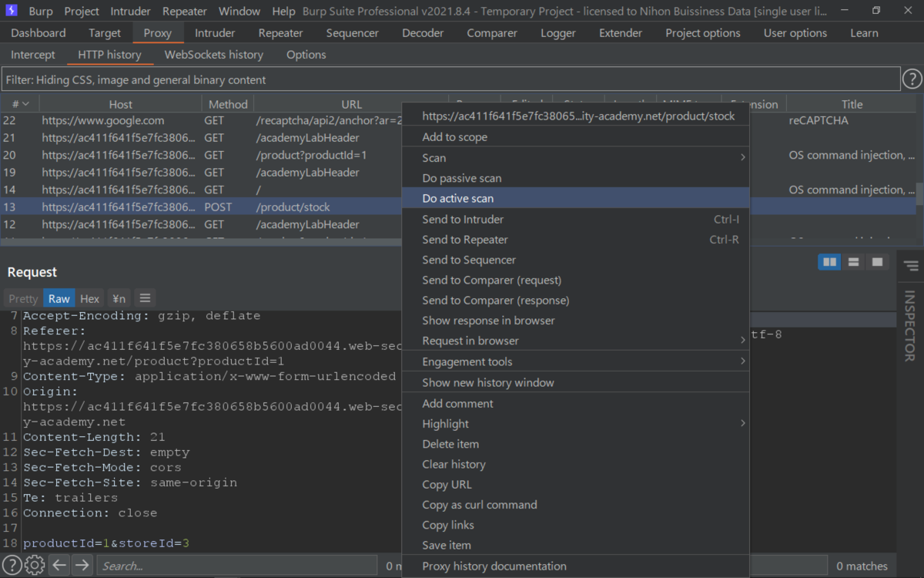Sort history by the # column

20,104
